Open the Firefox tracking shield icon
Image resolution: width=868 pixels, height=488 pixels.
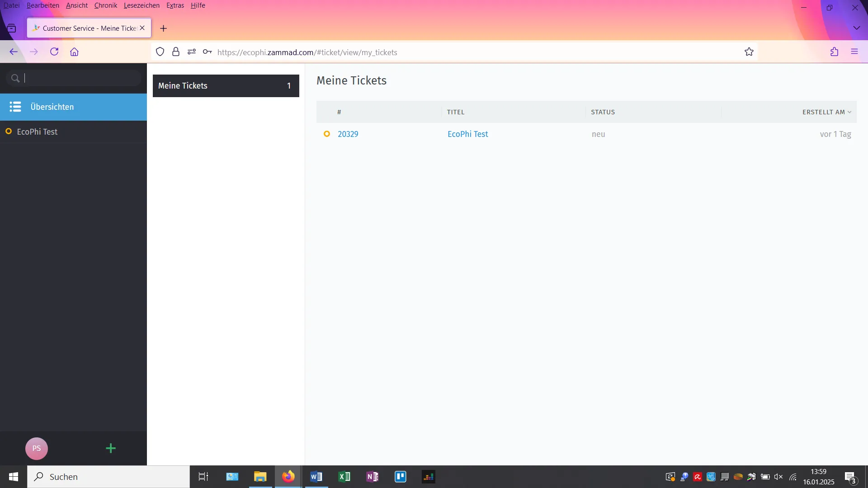[x=160, y=52]
